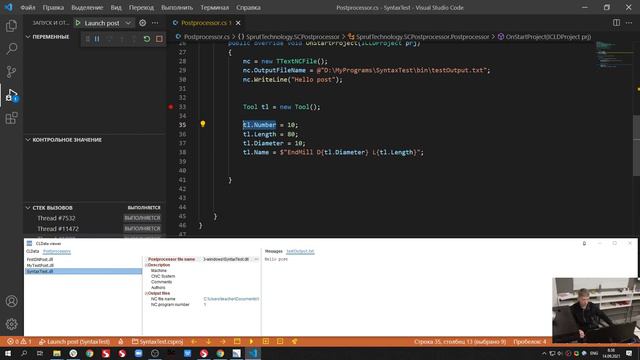The width and height of the screenshot is (640, 360).
Task: Open the Manage gear in activity bar
Action: click(x=11, y=324)
